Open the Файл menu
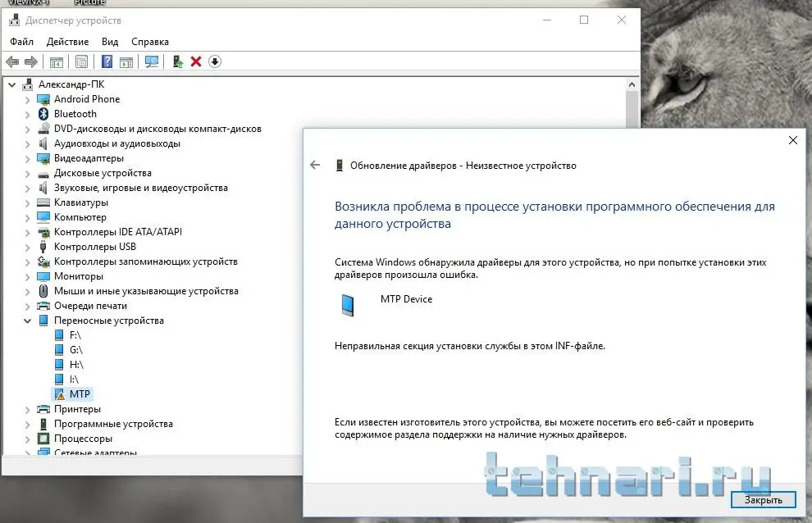 [x=22, y=42]
